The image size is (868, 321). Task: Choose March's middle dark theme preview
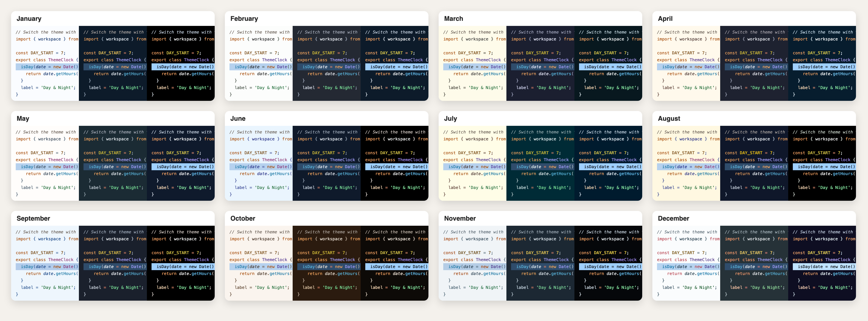(x=540, y=63)
